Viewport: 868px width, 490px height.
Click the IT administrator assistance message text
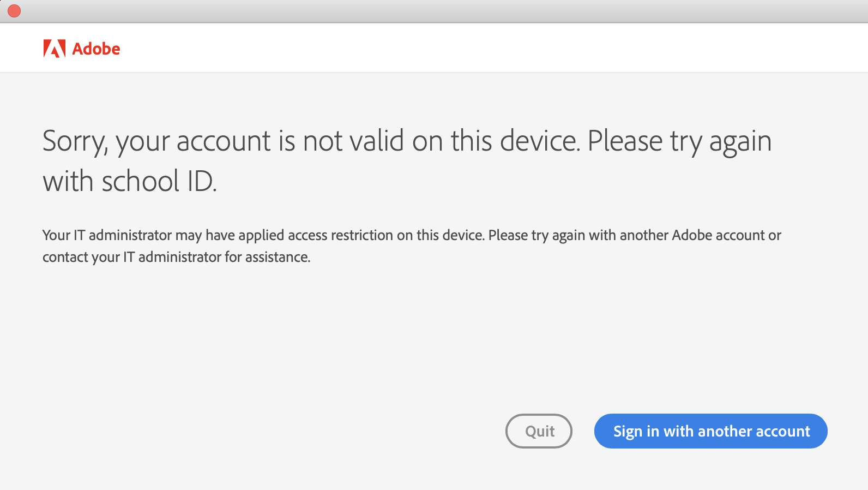click(x=412, y=246)
